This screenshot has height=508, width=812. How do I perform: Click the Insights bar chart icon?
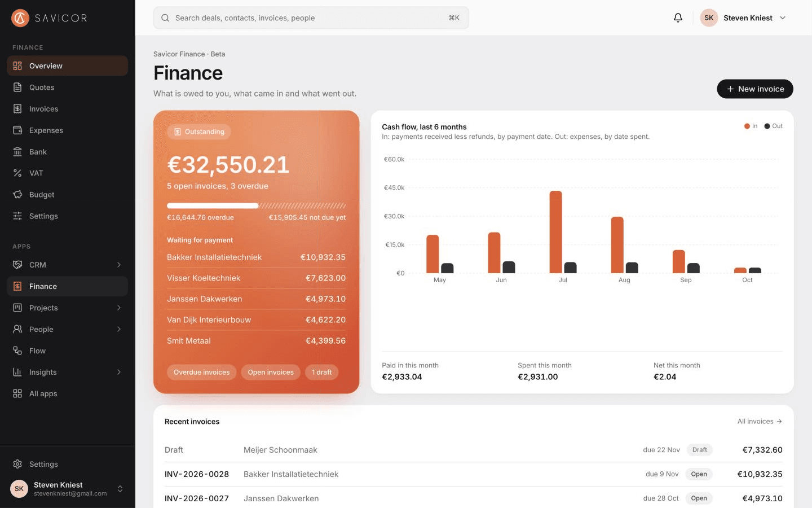(x=17, y=372)
